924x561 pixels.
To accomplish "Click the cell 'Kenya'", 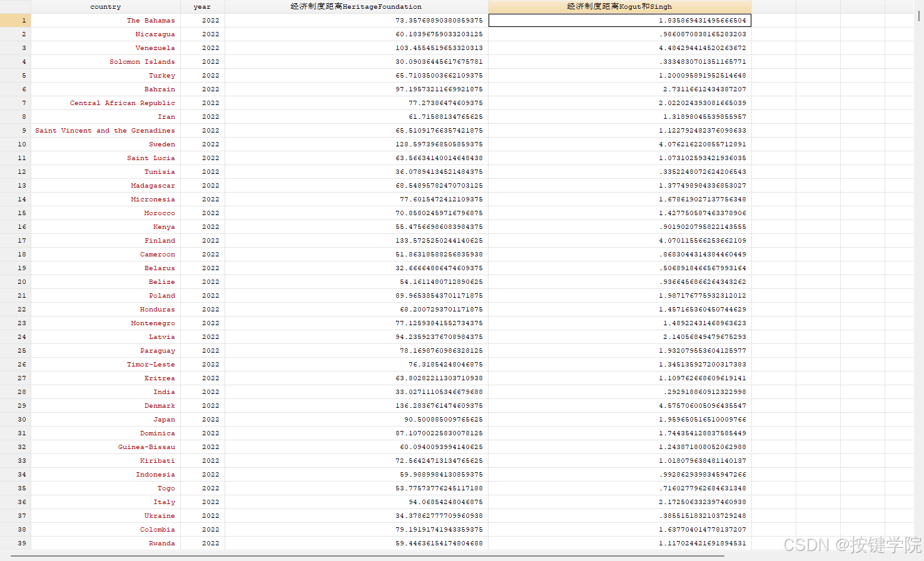I will coord(106,227).
